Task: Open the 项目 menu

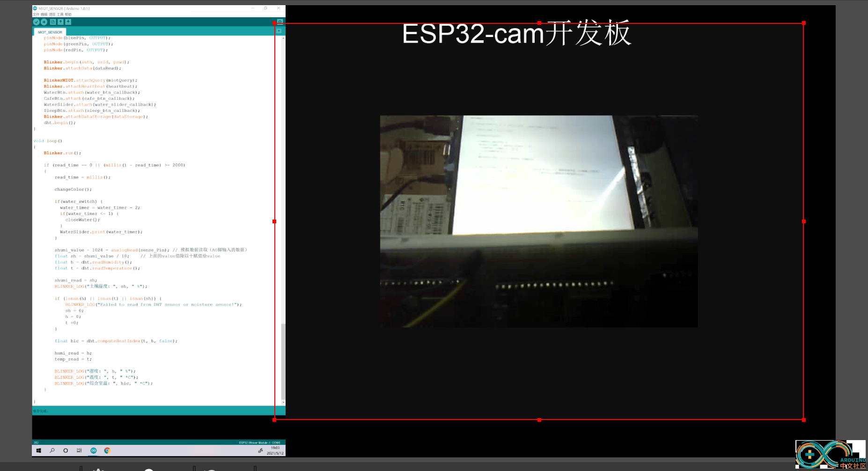Action: click(52, 15)
